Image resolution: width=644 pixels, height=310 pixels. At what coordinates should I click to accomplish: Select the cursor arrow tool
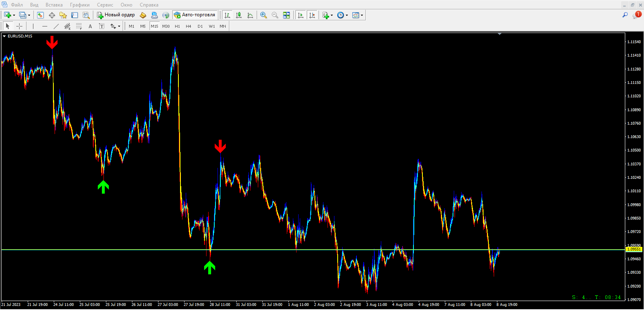(x=7, y=26)
